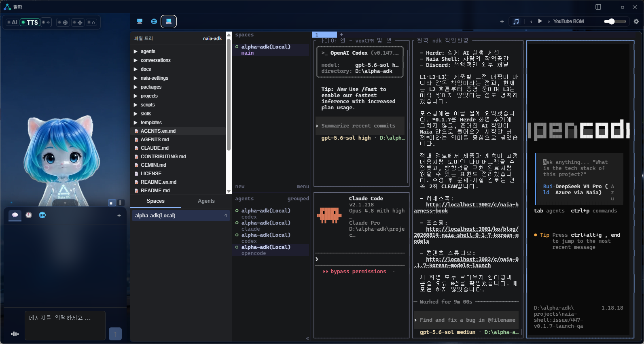
Task: Open the globe tab in chat panel
Action: tap(42, 215)
